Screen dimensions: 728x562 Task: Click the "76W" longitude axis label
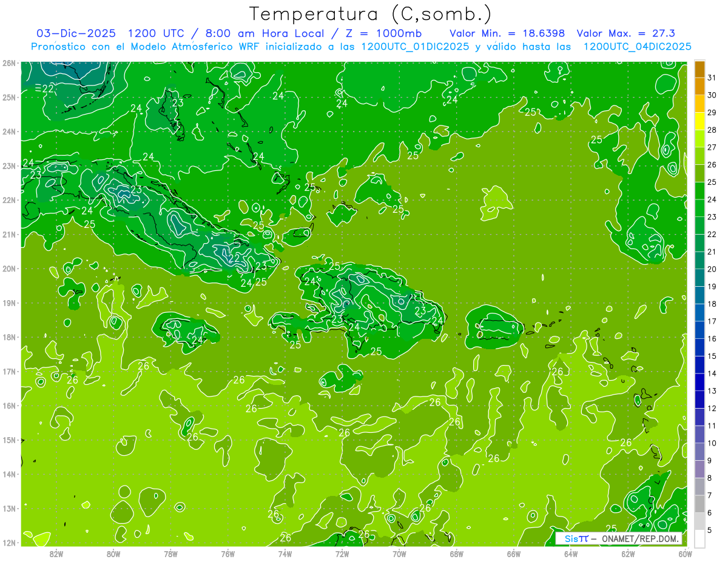point(228,554)
